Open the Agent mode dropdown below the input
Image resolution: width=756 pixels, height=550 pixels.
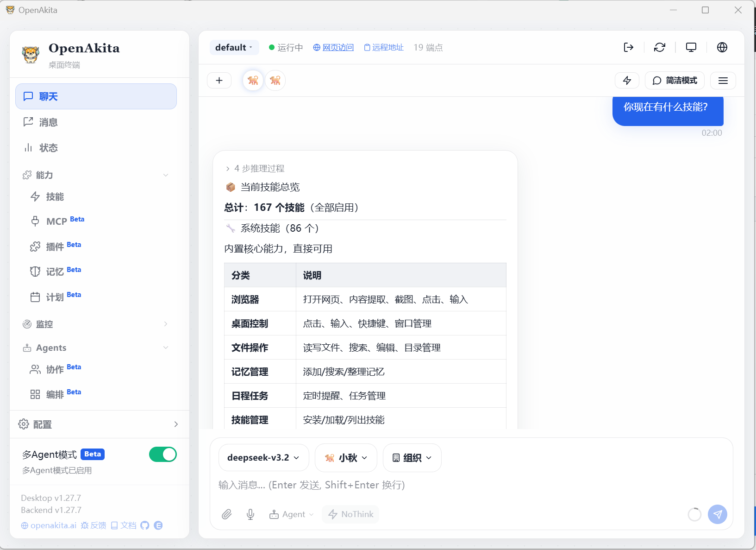click(292, 514)
